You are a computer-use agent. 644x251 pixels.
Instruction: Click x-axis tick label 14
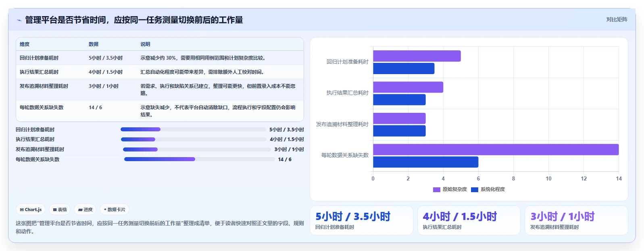(x=619, y=178)
